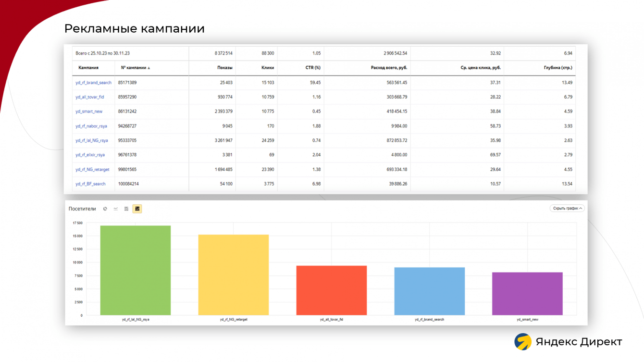644x362 pixels.
Task: Switch chart to pie chart view
Action: (105, 209)
